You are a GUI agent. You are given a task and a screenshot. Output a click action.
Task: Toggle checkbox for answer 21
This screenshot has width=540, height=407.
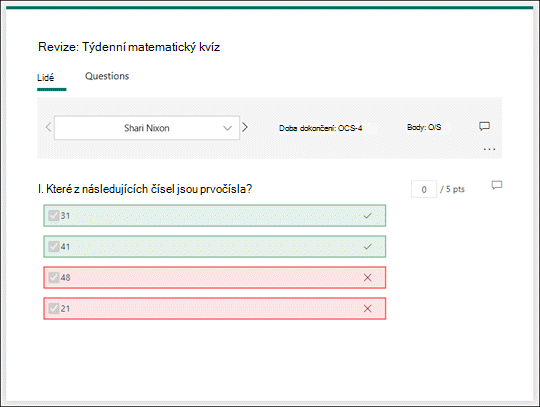54,309
